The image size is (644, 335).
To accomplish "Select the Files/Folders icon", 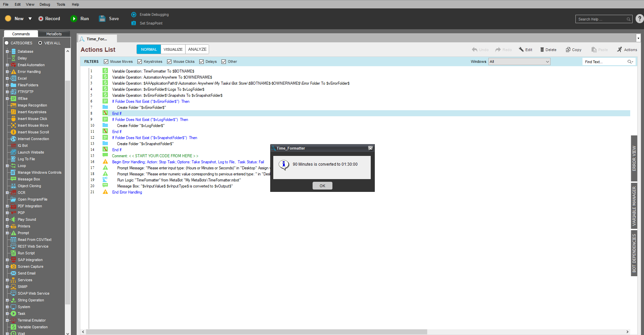I will click(x=13, y=85).
